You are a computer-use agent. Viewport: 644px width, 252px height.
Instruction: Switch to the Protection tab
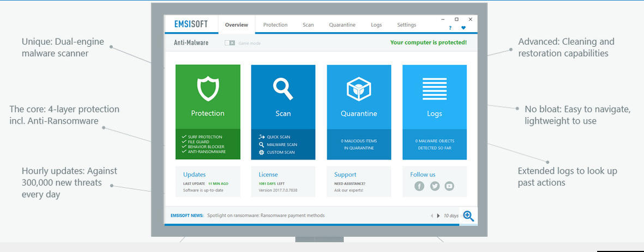[275, 25]
